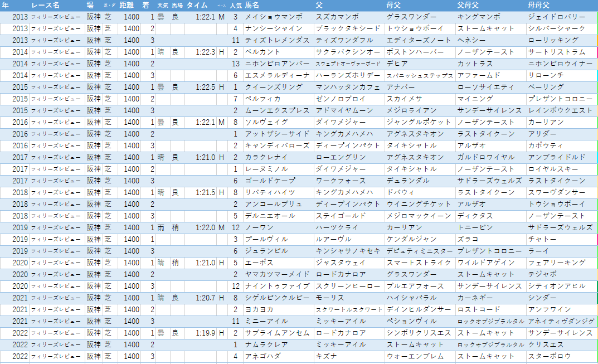
Task: Click the レース名 column header
Action: (45, 6)
